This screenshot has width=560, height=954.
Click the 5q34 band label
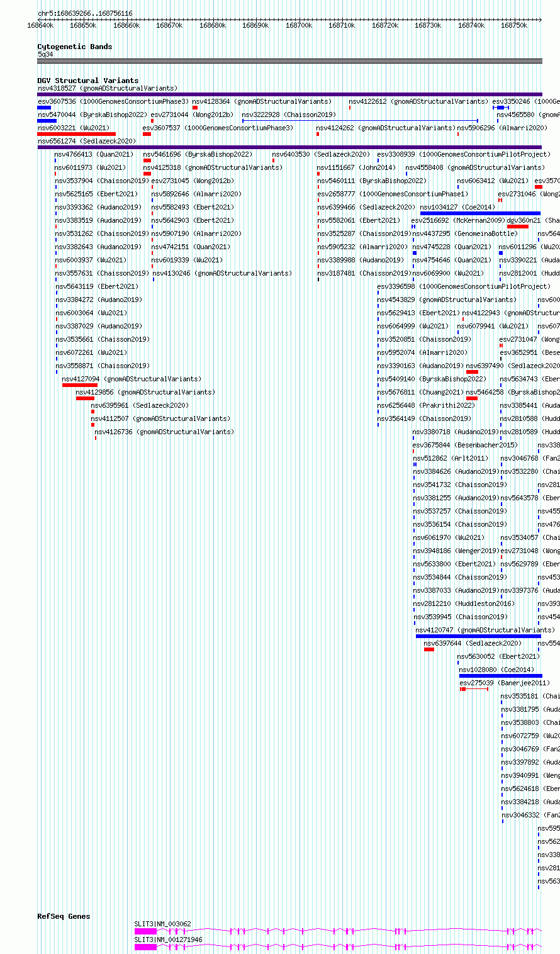click(45, 54)
